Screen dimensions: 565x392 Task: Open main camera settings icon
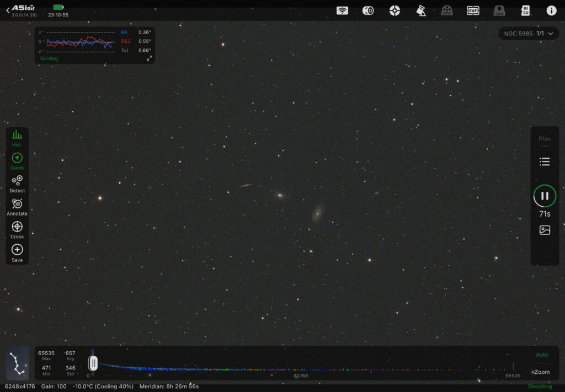pyautogui.click(x=368, y=10)
